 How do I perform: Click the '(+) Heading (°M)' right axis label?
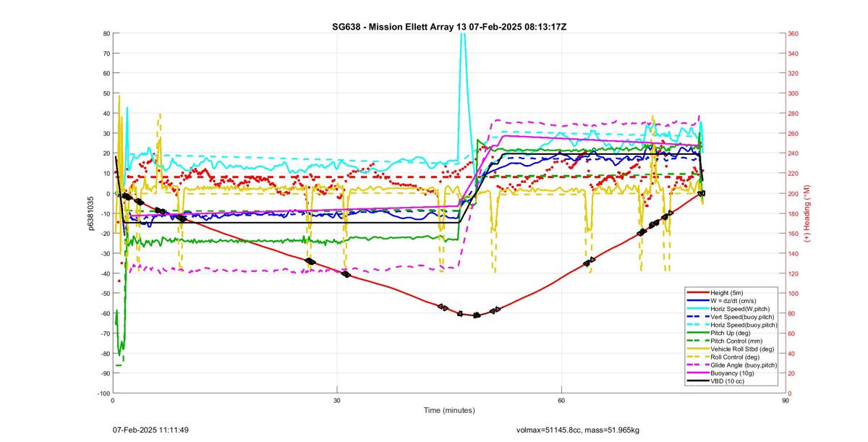tap(809, 213)
